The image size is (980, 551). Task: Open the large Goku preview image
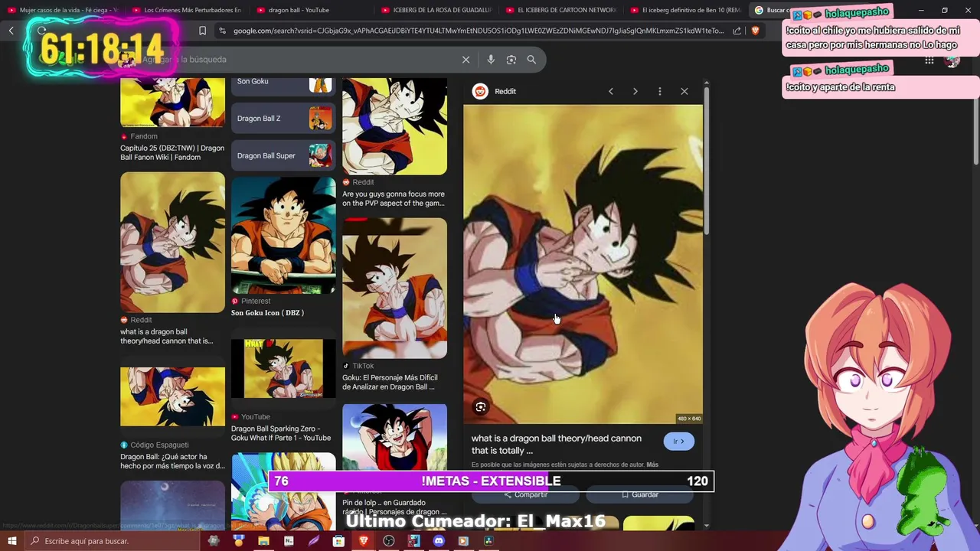point(583,264)
